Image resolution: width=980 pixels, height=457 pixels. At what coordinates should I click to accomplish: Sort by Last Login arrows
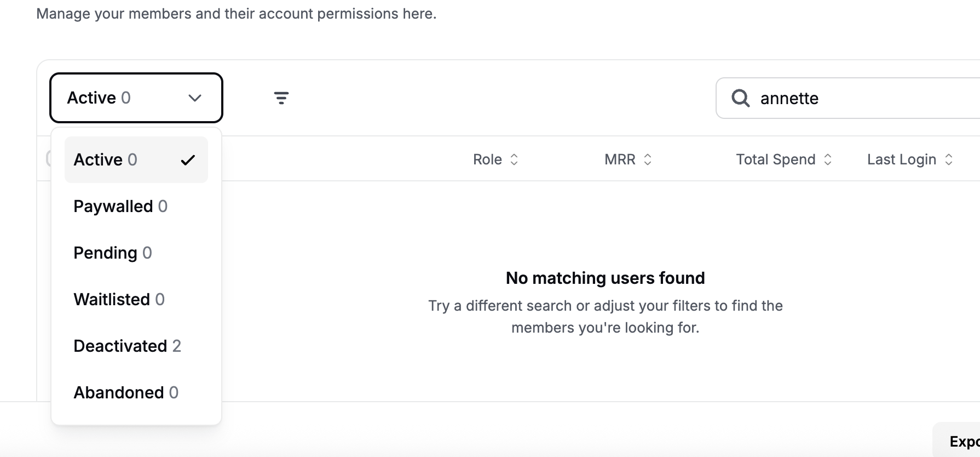[x=949, y=159]
